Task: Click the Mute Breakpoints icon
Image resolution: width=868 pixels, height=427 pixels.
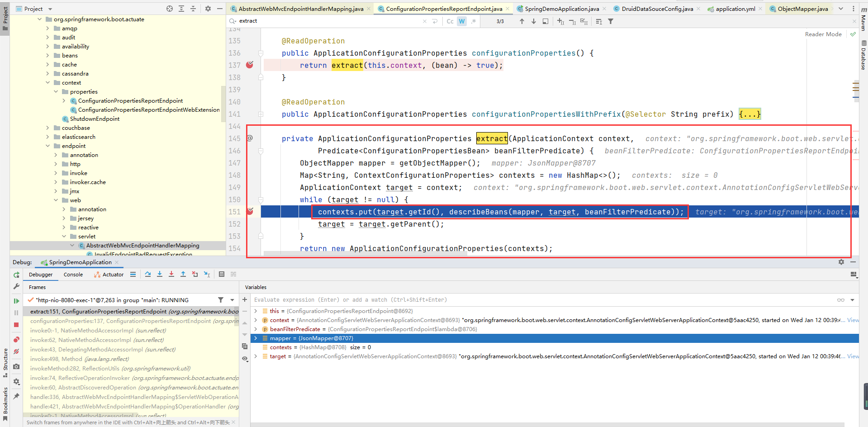Action: point(16,351)
